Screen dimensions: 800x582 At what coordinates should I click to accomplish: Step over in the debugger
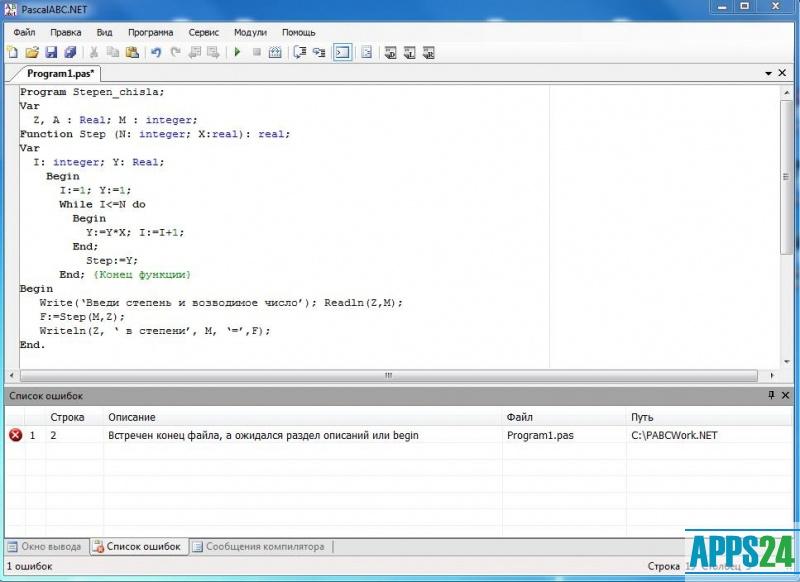pyautogui.click(x=300, y=52)
